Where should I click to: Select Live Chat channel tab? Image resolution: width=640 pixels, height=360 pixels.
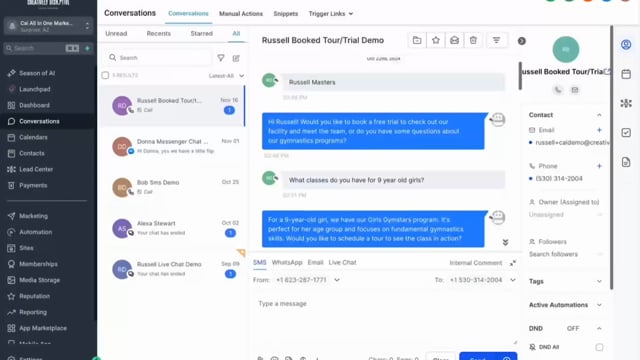coord(342,262)
